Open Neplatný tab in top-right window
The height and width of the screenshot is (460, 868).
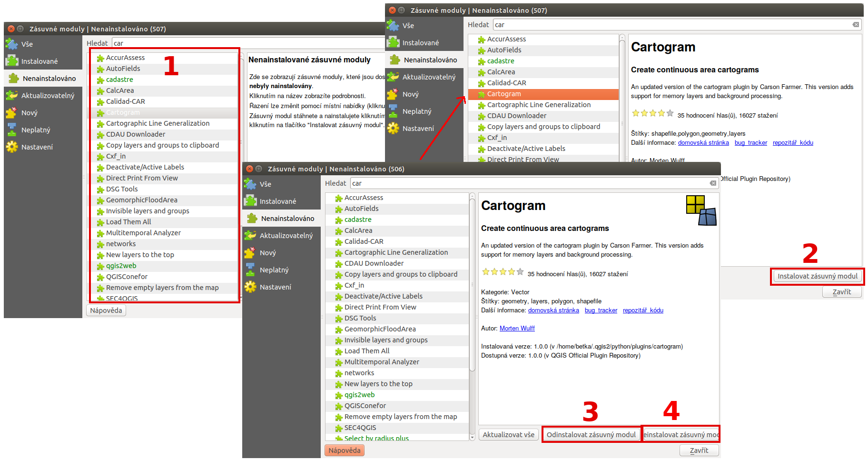424,111
